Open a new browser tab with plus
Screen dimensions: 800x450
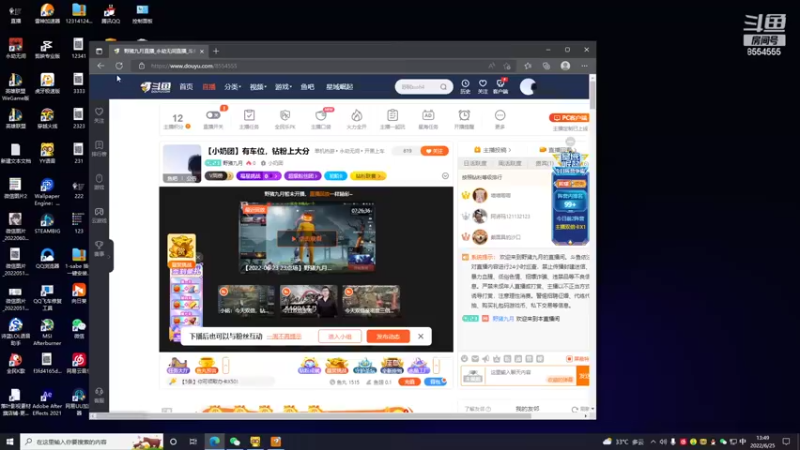pyautogui.click(x=216, y=51)
